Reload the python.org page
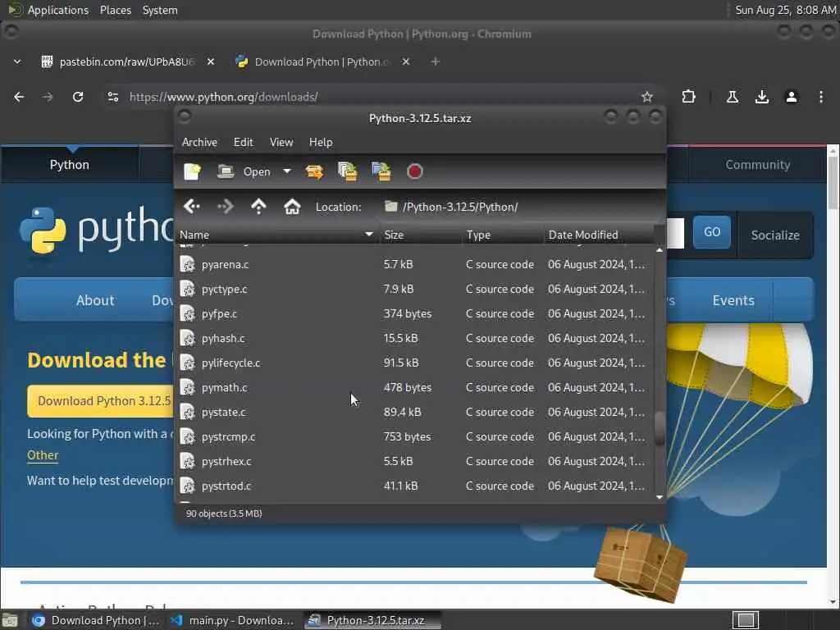Viewport: 840px width, 630px height. tap(78, 97)
